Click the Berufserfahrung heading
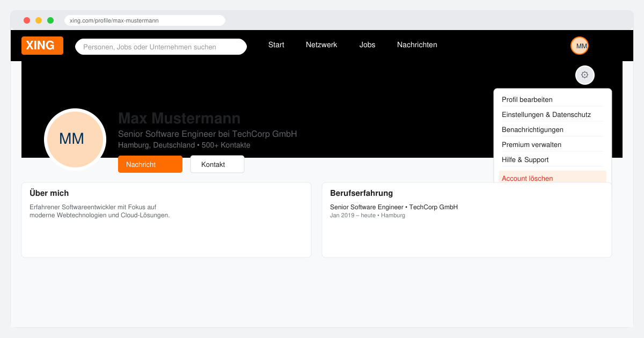The width and height of the screenshot is (644, 338). [362, 193]
